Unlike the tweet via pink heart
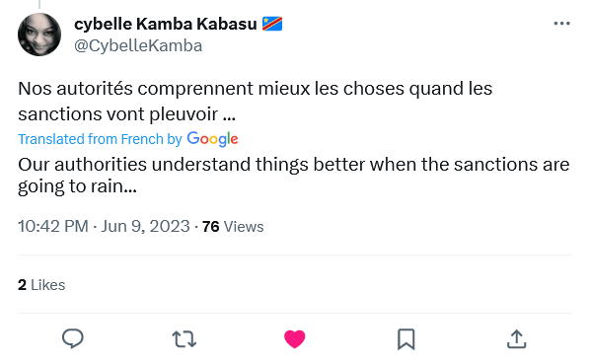This screenshot has width=590, height=364. click(295, 338)
